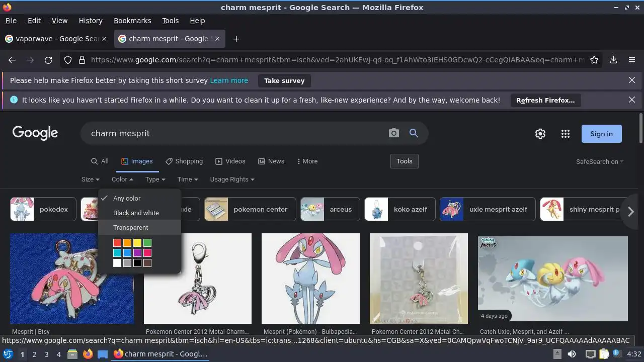
Task: Open the Time filter dropdown
Action: pyautogui.click(x=188, y=179)
